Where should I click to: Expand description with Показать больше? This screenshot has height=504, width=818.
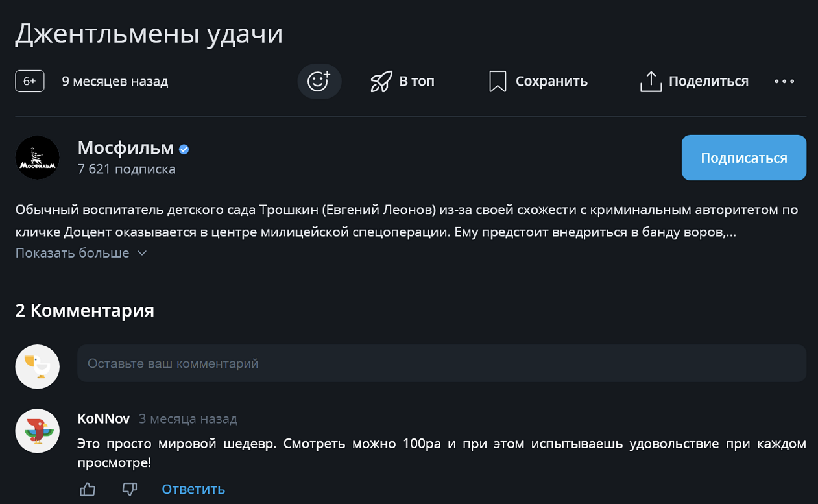pos(73,253)
